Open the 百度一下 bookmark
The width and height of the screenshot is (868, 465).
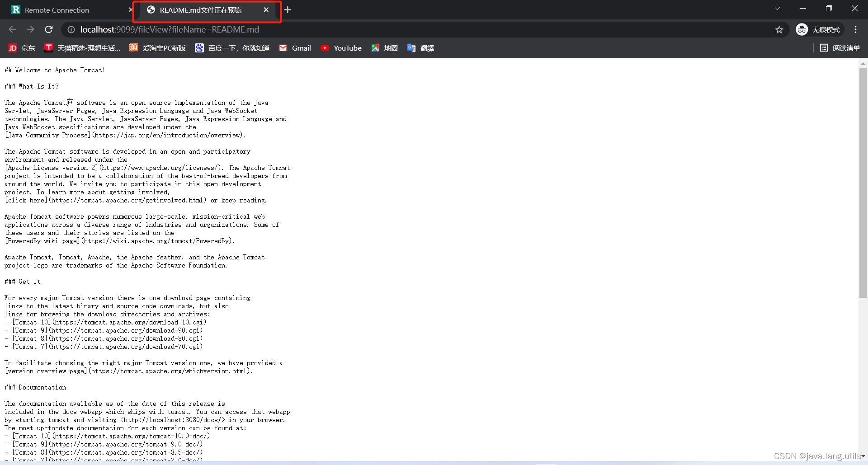pos(232,48)
